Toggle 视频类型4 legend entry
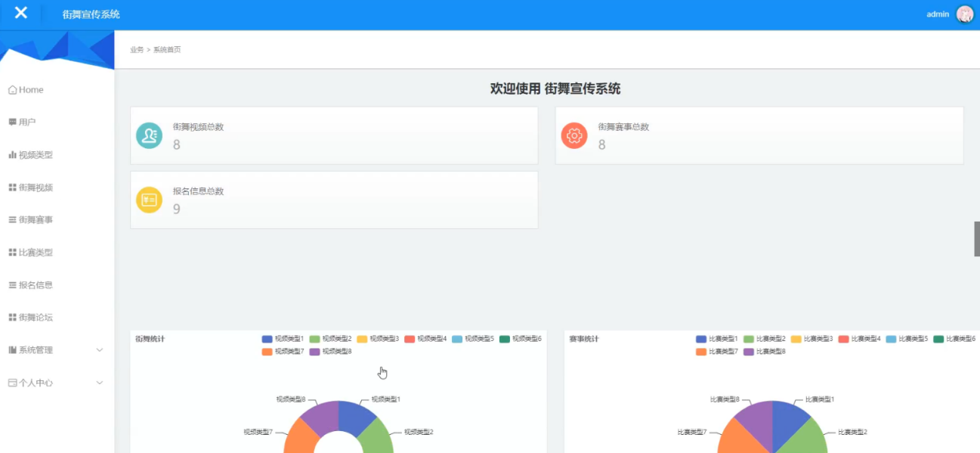This screenshot has height=453, width=980. 425,339
